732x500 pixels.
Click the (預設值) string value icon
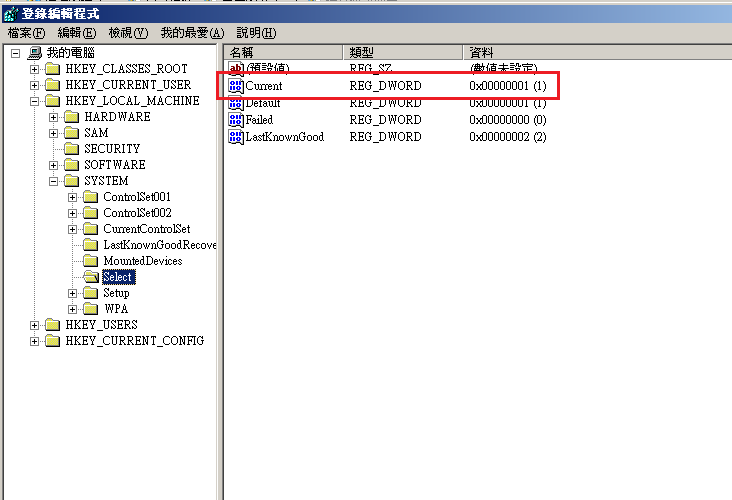236,69
